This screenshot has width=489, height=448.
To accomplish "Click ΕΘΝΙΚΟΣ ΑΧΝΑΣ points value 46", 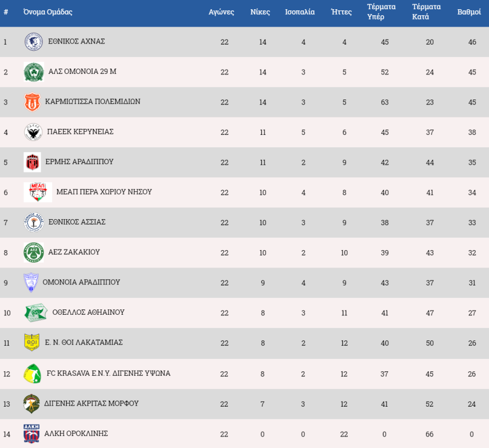I will pos(472,42).
